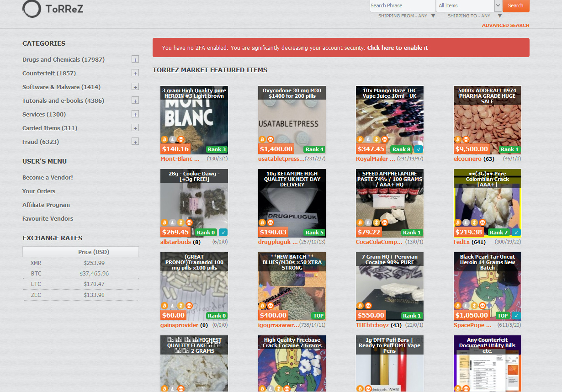562x392 pixels.
Task: Click the ZEC exchange rate $133.90
Action: point(94,295)
